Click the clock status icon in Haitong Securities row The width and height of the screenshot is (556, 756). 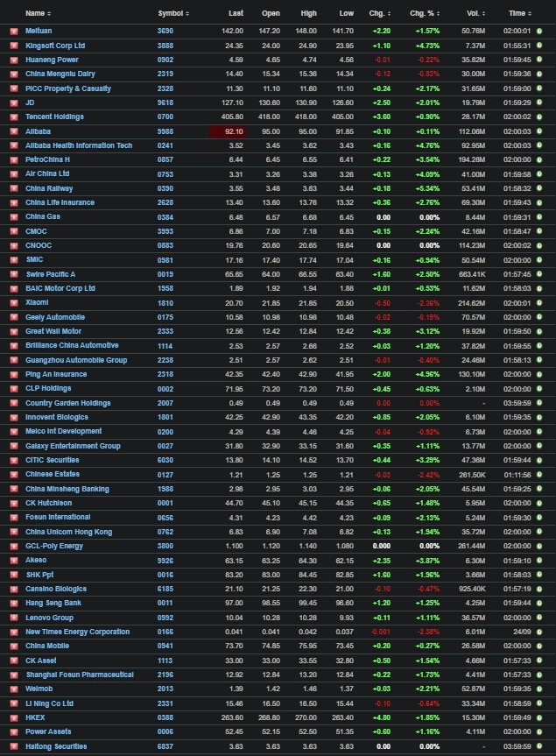539,746
